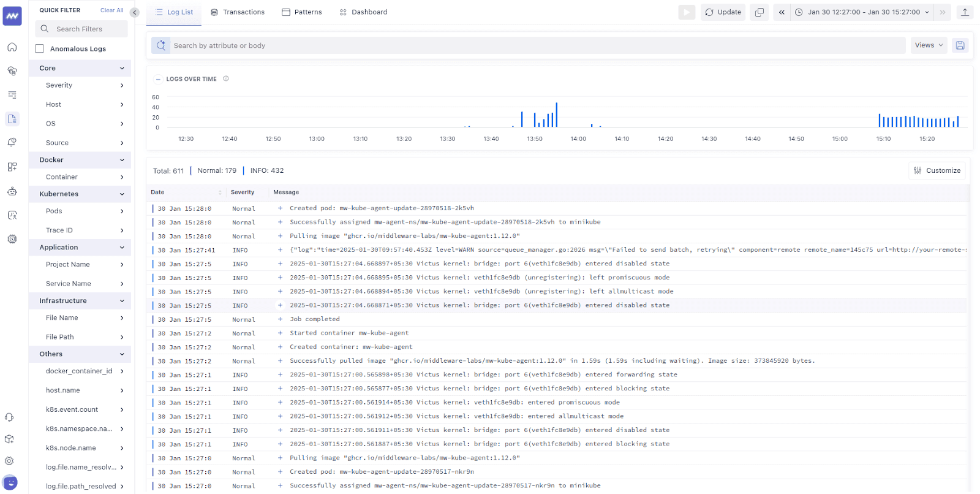Open the robot agent icon in sidebar
Viewport: 980px width, 494px height.
click(x=12, y=191)
